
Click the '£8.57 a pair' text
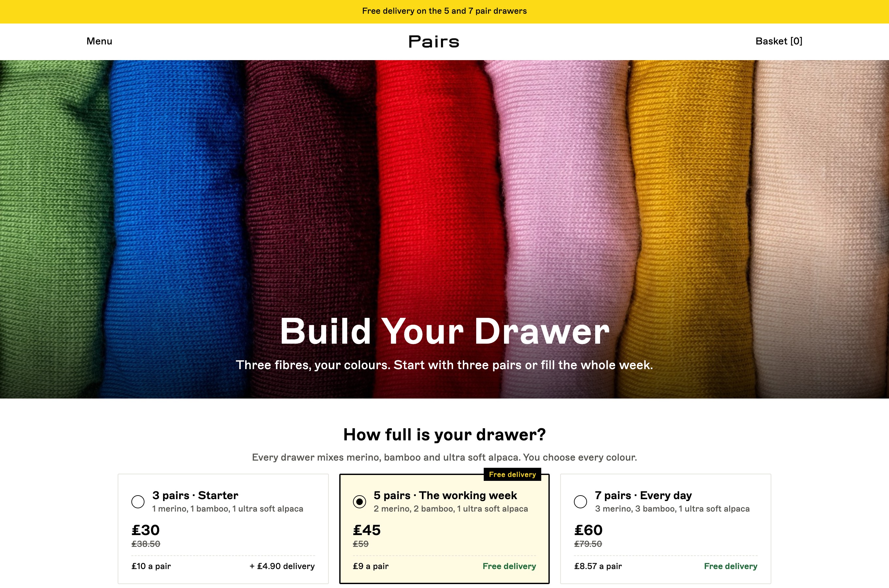coord(598,566)
